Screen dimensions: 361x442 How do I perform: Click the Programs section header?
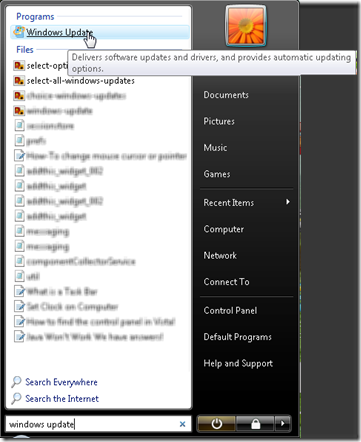tap(35, 16)
